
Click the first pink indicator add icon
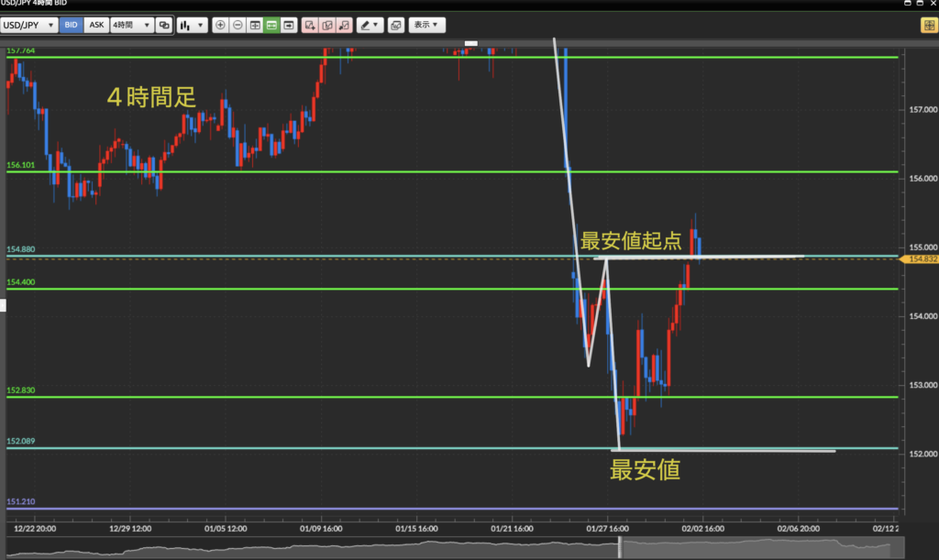click(x=310, y=26)
